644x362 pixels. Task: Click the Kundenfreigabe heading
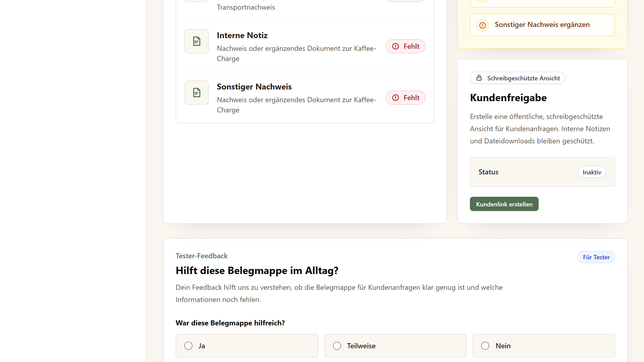(508, 98)
